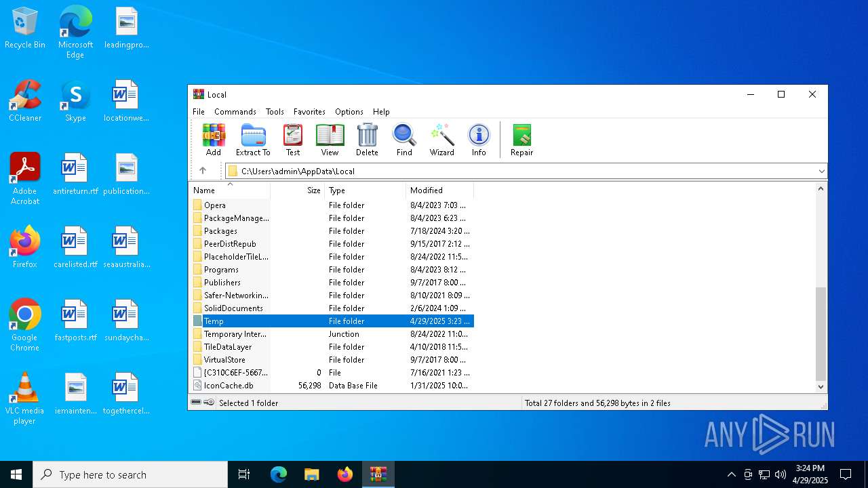868x488 pixels.
Task: Select the Temp folder row
Action: [x=331, y=321]
